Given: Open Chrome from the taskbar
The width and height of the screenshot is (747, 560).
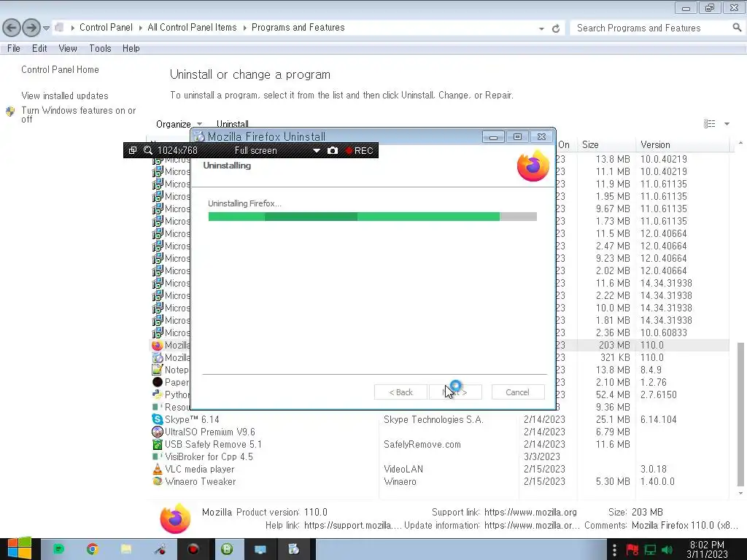Looking at the screenshot, I should (x=93, y=549).
